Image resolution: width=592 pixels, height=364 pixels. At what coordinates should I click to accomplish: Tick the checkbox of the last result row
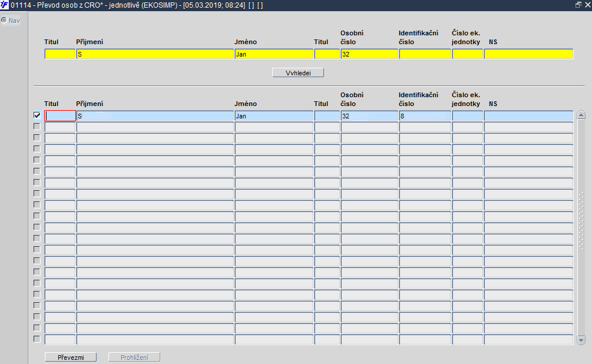[37, 339]
